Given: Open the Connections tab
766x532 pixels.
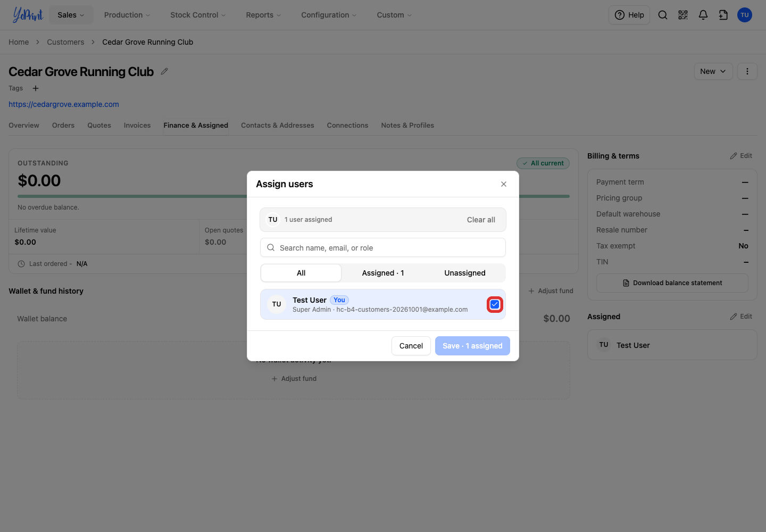Looking at the screenshot, I should 347,126.
